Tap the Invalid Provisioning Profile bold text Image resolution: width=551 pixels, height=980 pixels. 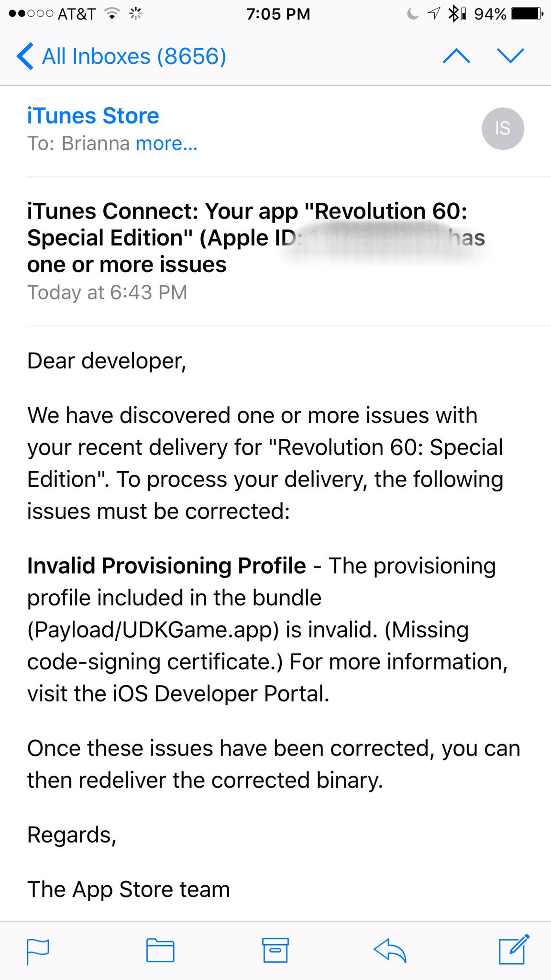point(166,566)
